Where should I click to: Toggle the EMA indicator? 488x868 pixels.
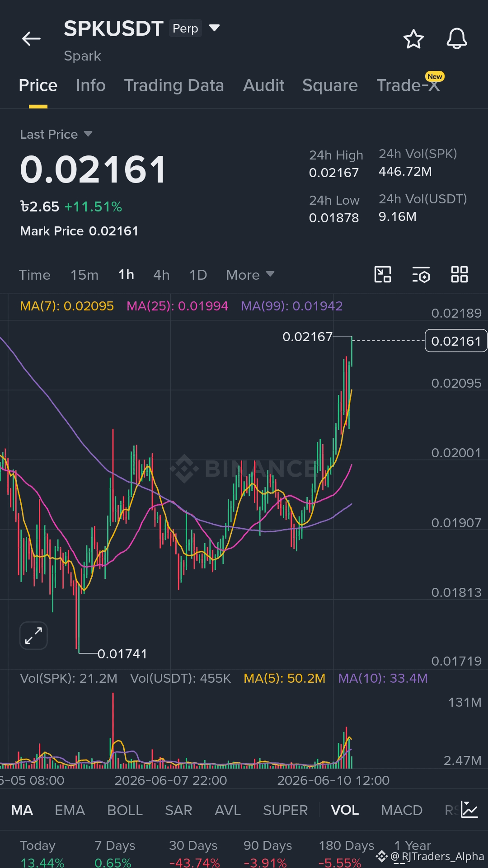coord(70,810)
